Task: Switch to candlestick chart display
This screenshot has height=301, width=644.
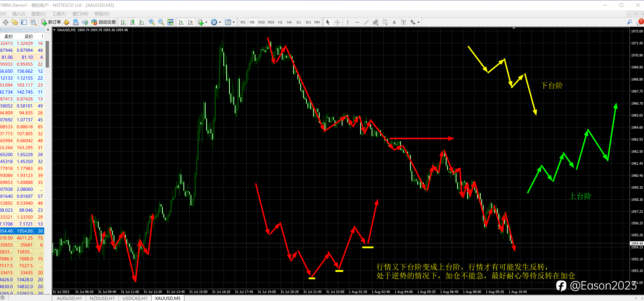Action: [133, 22]
